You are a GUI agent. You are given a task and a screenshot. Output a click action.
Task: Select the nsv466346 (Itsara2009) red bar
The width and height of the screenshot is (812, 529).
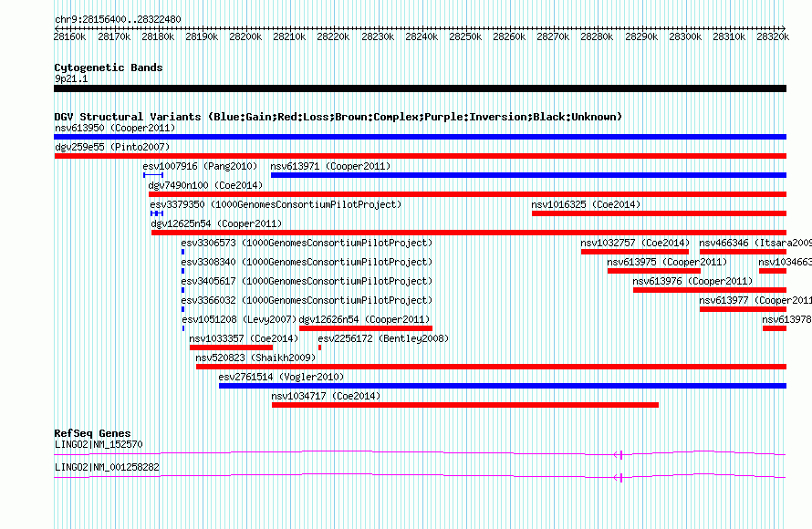744,252
